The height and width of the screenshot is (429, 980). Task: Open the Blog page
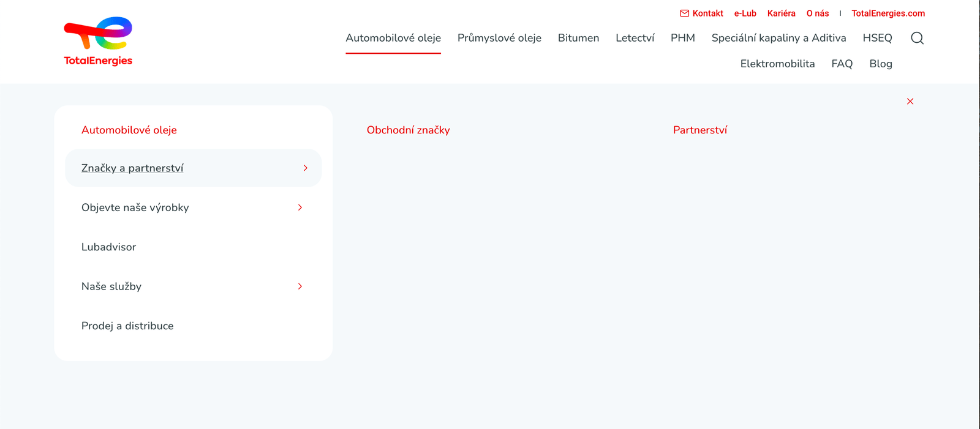(881, 64)
